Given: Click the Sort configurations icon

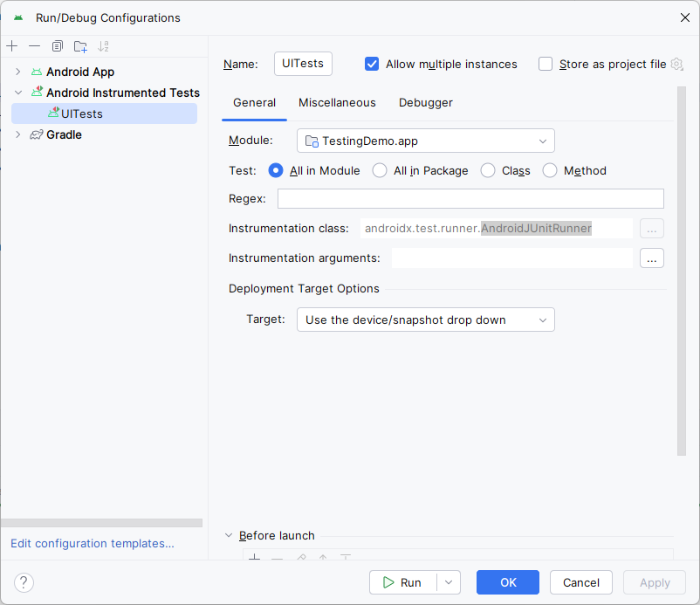Looking at the screenshot, I should (x=104, y=46).
